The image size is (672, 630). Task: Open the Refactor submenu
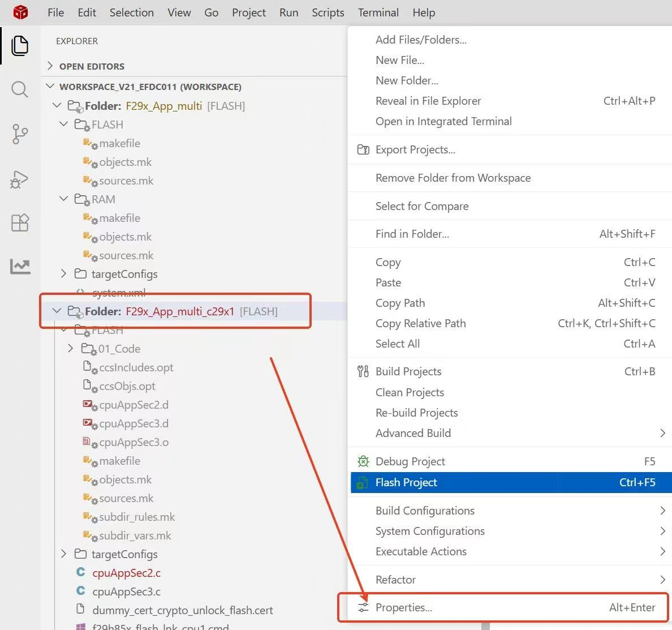point(510,580)
